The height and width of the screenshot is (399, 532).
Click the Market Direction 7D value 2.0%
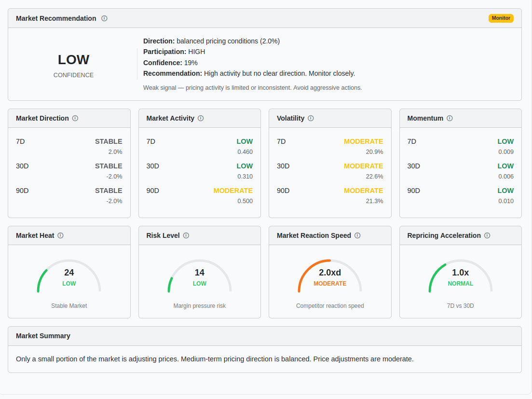(x=115, y=152)
